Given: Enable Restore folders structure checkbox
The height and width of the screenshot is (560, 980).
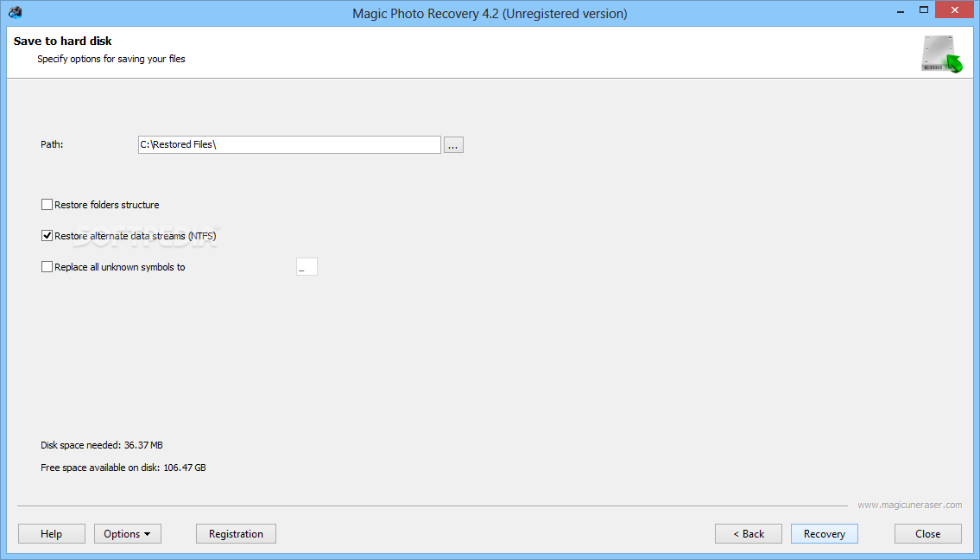Looking at the screenshot, I should [47, 205].
